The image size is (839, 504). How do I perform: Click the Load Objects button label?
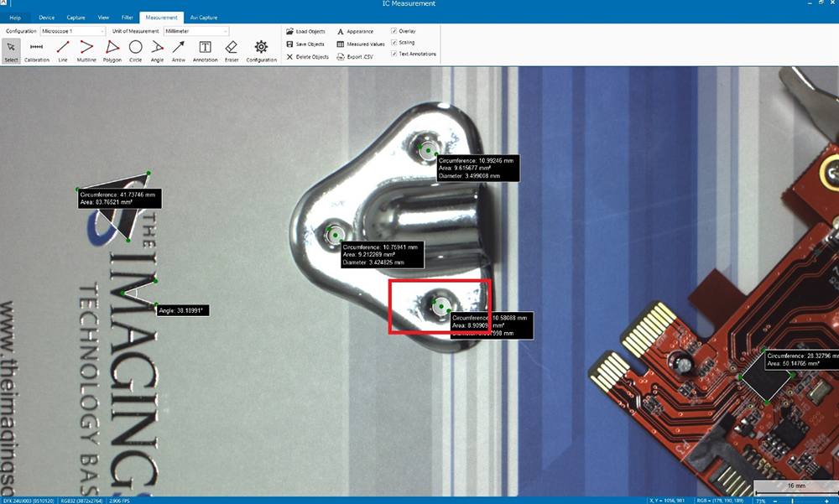(310, 32)
